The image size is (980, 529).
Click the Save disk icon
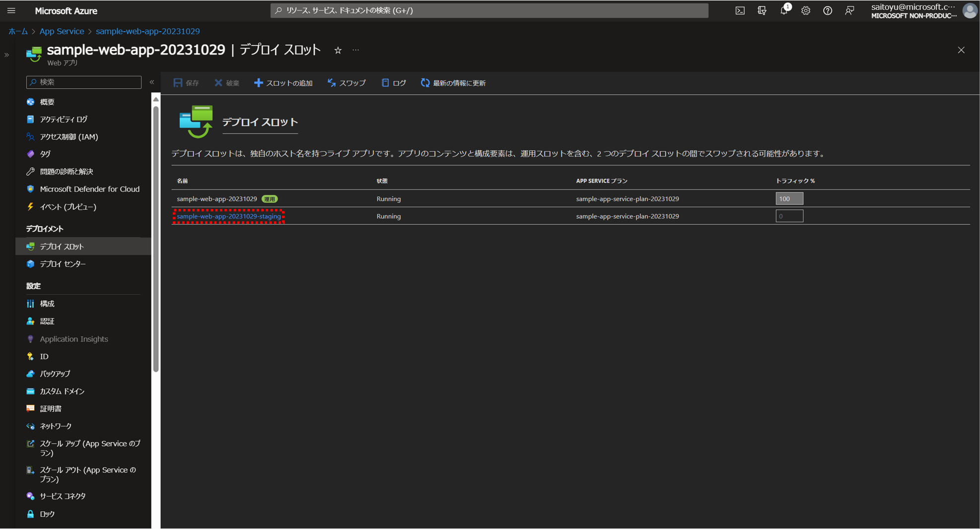(x=178, y=83)
